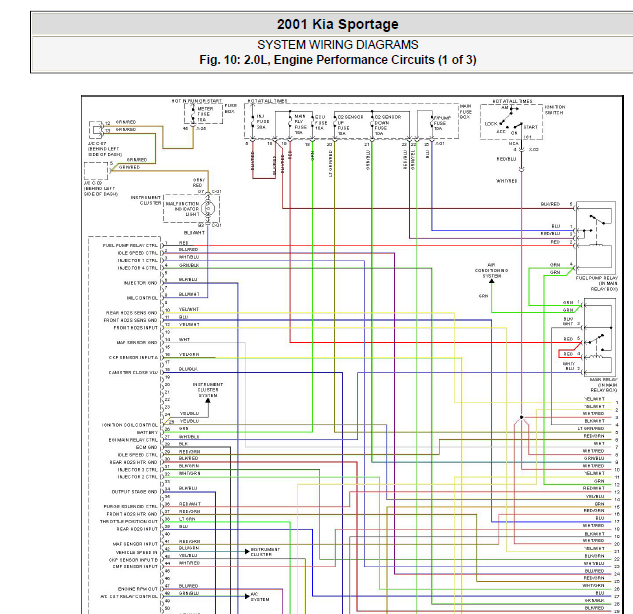Click the OUTPUT STAGE GND pin label
This screenshot has width=633, height=614.
coord(134,492)
